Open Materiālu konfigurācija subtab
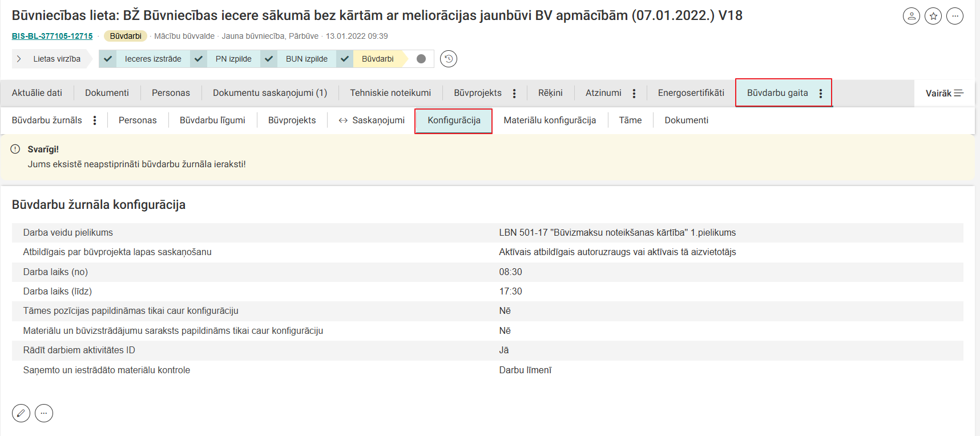 [550, 120]
